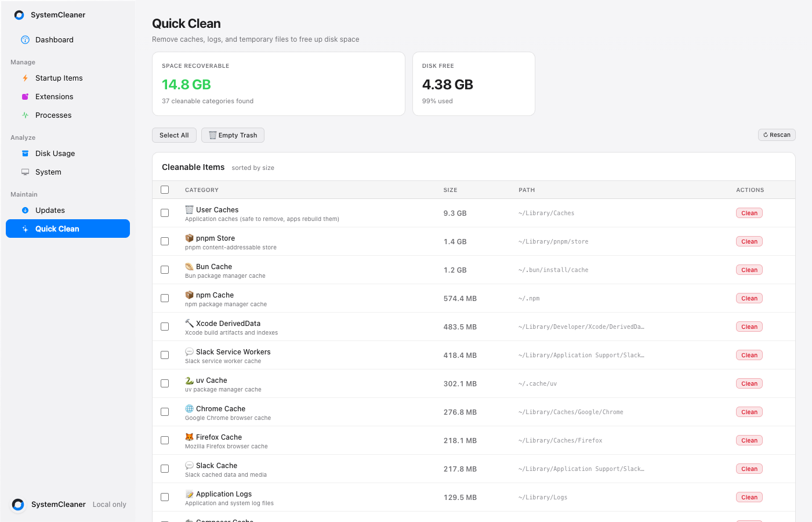Click the Quick Clean sparkle icon
Image resolution: width=812 pixels, height=522 pixels.
coord(25,229)
